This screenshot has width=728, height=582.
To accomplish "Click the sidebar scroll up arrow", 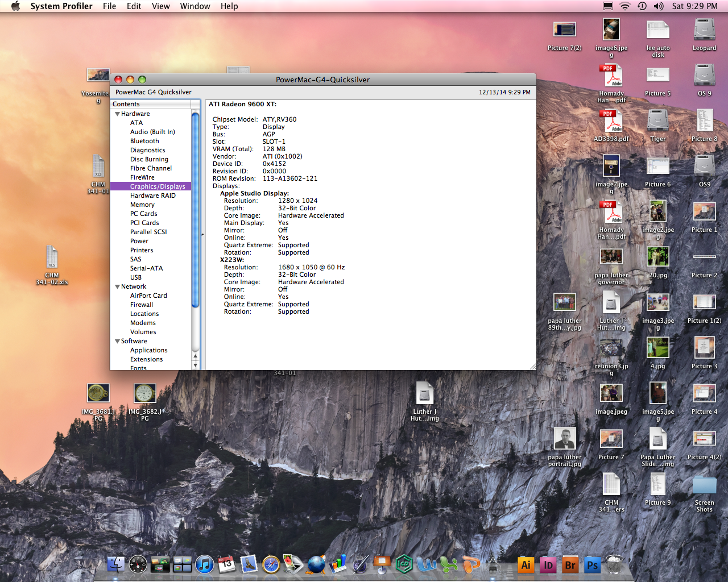I will 195,357.
